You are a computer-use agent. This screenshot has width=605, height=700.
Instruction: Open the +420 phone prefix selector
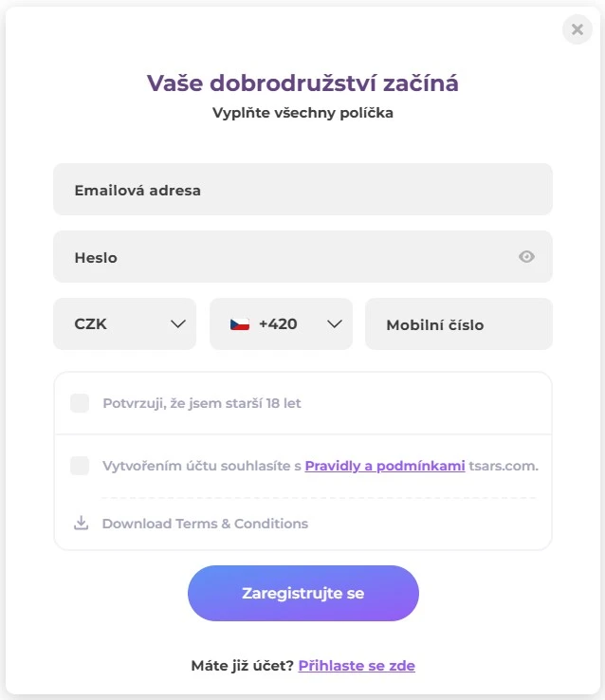coord(281,324)
